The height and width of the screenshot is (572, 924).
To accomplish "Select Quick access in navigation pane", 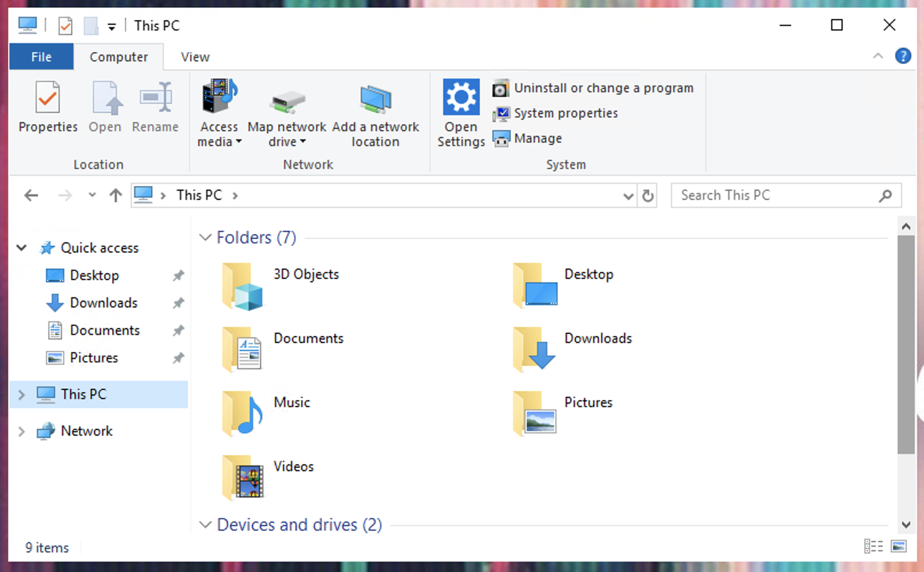I will (x=100, y=248).
